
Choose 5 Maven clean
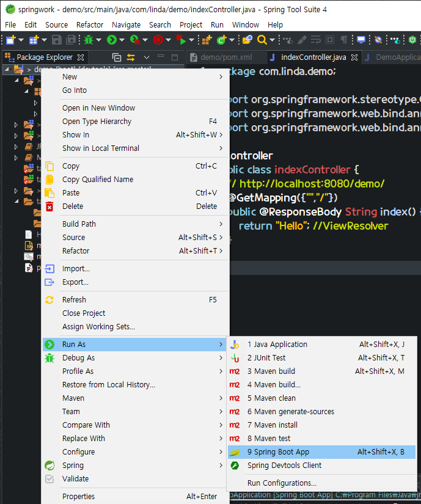pos(321,398)
